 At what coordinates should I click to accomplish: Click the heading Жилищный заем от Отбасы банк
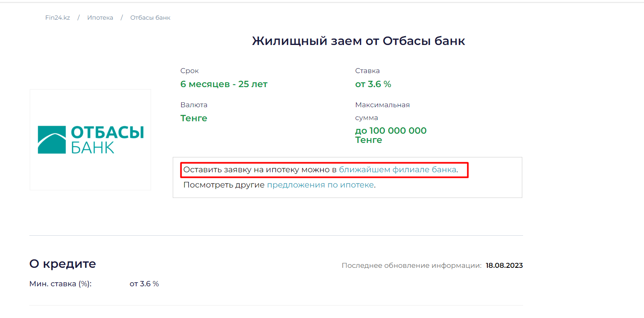(x=358, y=41)
